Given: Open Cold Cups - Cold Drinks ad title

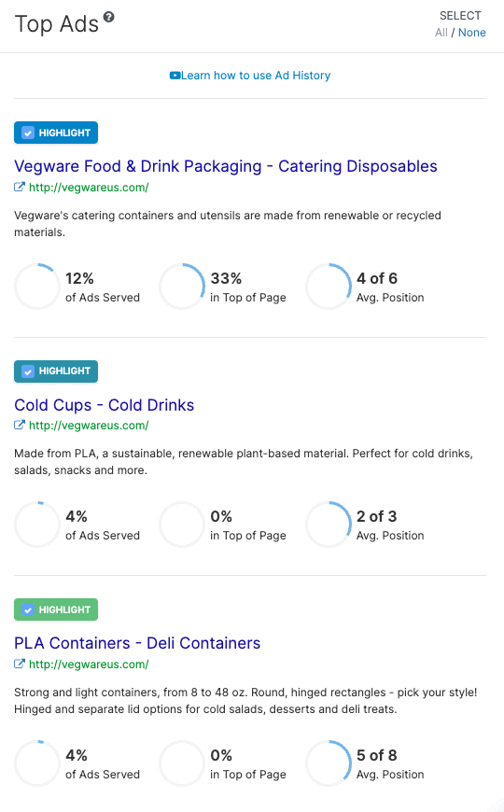Looking at the screenshot, I should pos(105,405).
